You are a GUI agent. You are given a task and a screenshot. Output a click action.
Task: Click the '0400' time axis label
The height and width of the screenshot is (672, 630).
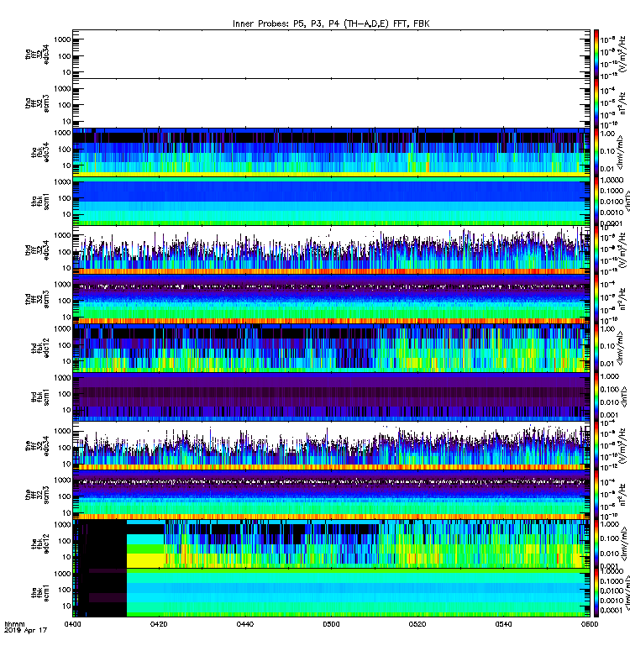(x=72, y=624)
